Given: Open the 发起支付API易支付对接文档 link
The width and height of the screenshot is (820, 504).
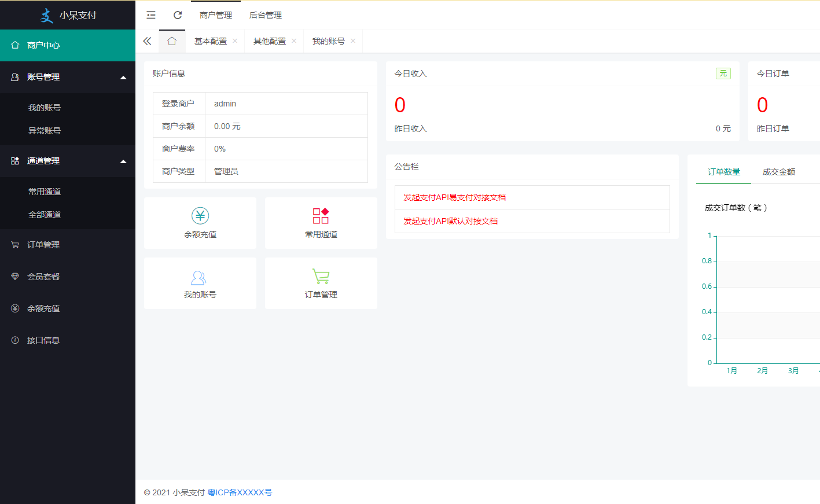Looking at the screenshot, I should (x=454, y=197).
